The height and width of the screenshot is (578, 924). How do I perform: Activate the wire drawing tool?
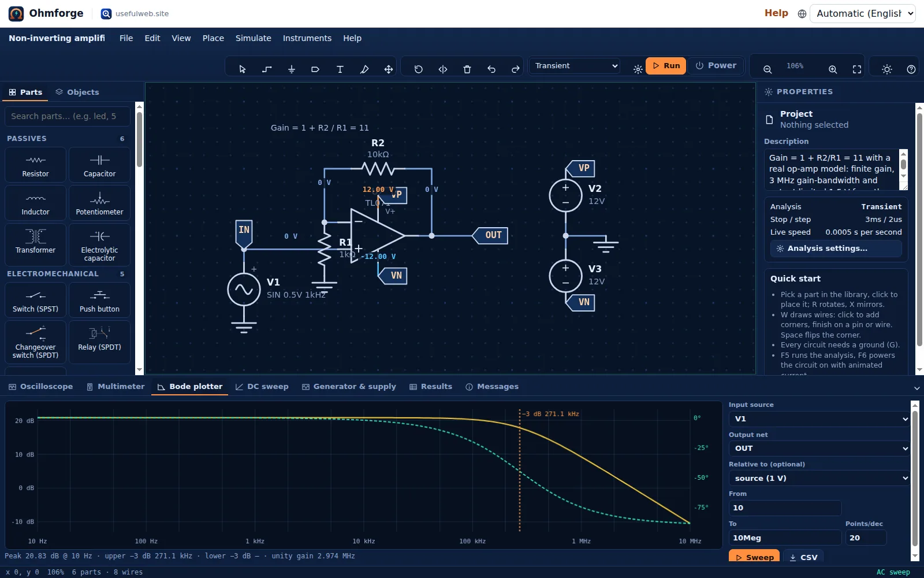pos(267,69)
